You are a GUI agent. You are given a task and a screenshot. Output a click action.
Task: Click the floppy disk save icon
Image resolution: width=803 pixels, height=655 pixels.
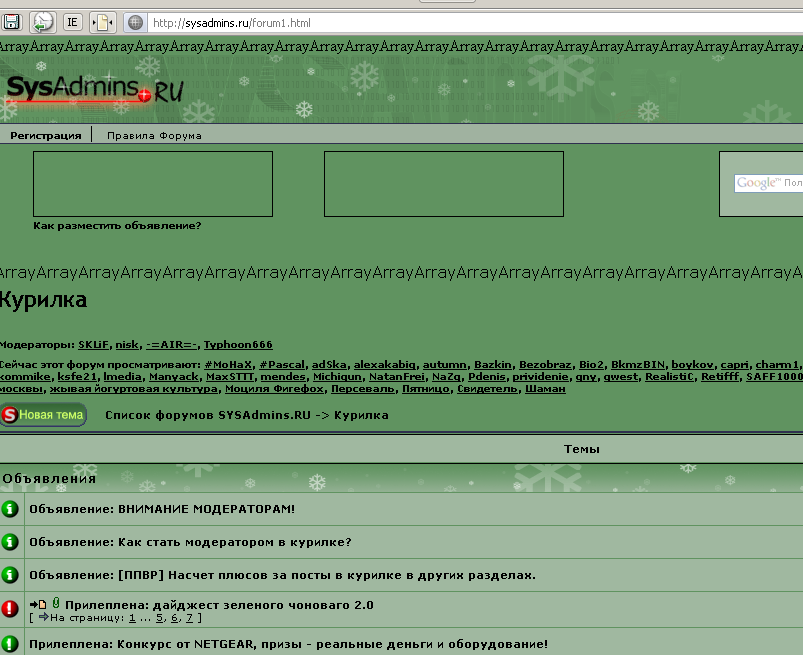[x=11, y=22]
